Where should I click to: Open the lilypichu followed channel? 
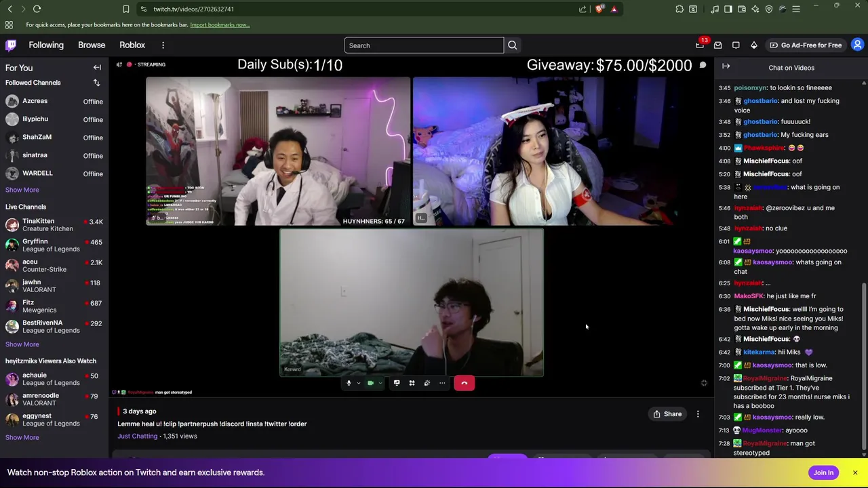[54, 119]
